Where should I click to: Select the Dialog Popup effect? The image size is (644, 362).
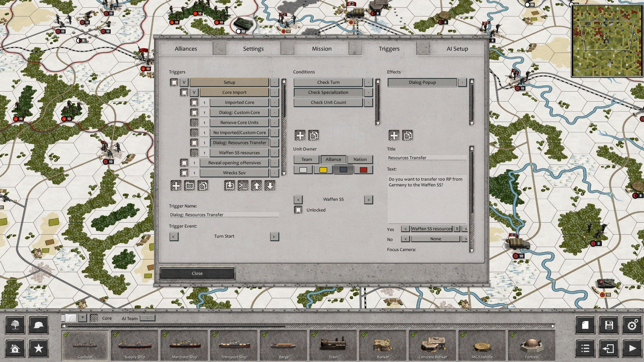pos(422,82)
